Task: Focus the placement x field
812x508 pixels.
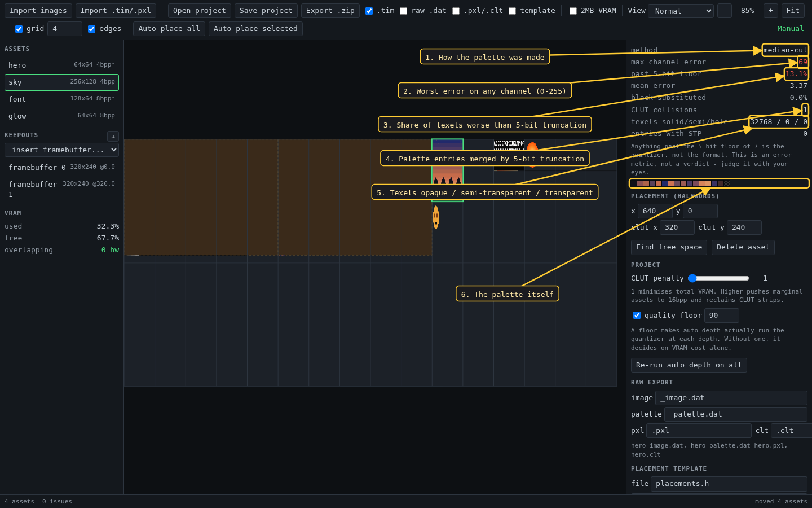Action: pyautogui.click(x=655, y=211)
